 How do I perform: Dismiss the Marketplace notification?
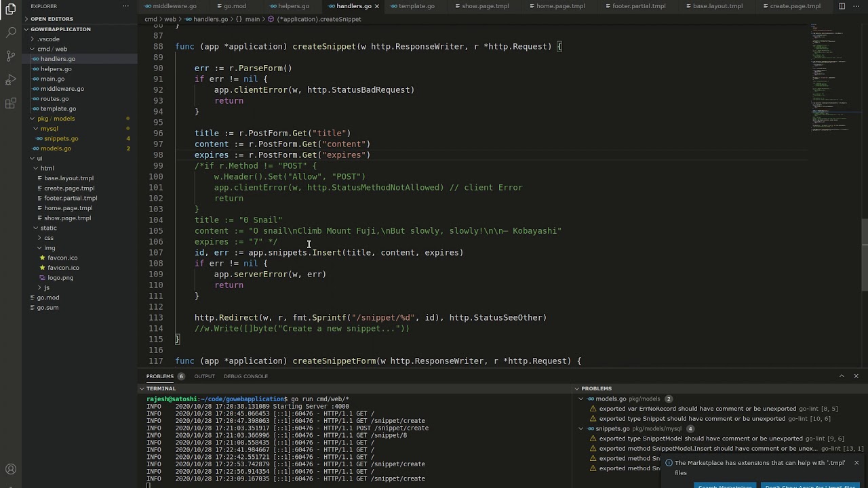(x=856, y=463)
